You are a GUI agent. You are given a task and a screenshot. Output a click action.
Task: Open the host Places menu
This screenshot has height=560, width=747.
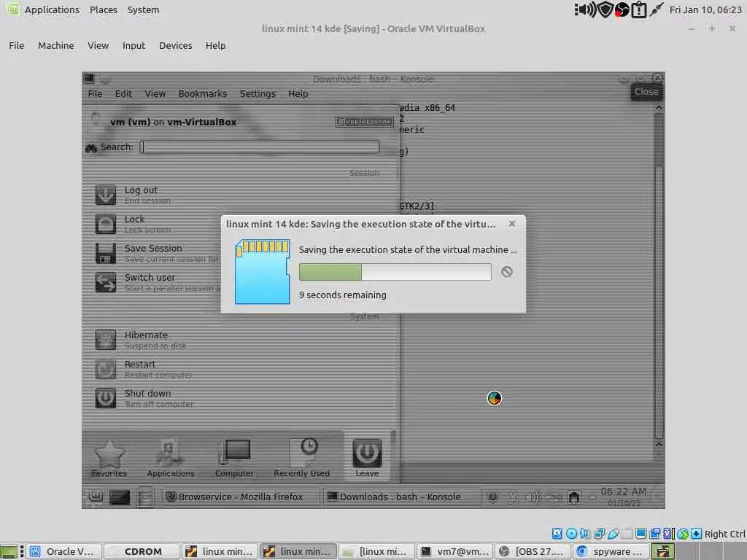coord(104,9)
